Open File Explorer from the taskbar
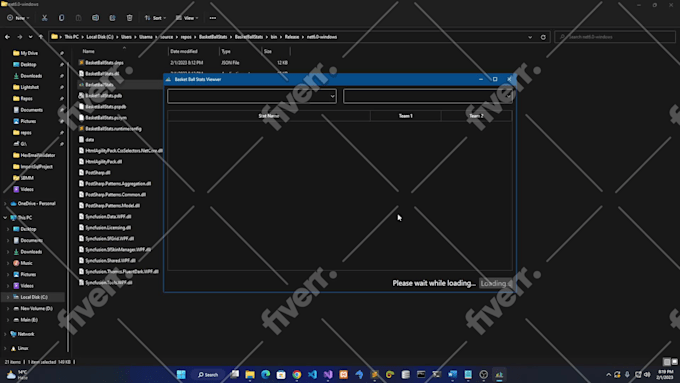This screenshot has height=383, width=680. pos(250,374)
